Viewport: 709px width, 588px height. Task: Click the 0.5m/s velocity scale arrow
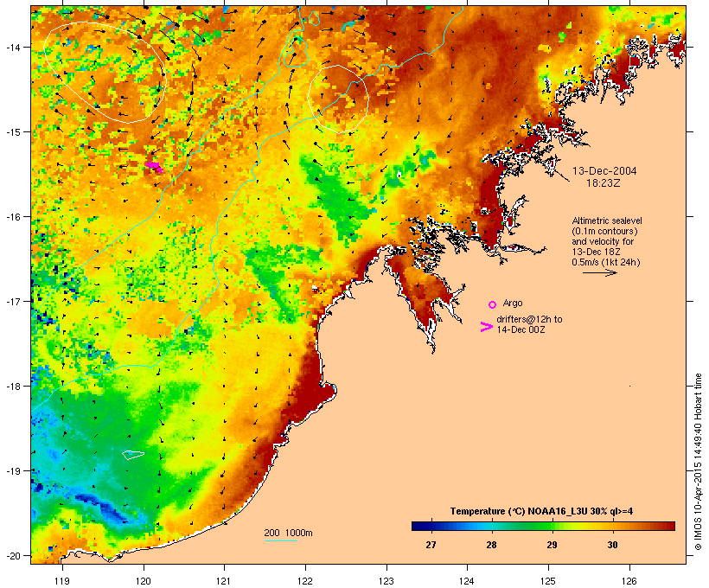[x=599, y=272]
